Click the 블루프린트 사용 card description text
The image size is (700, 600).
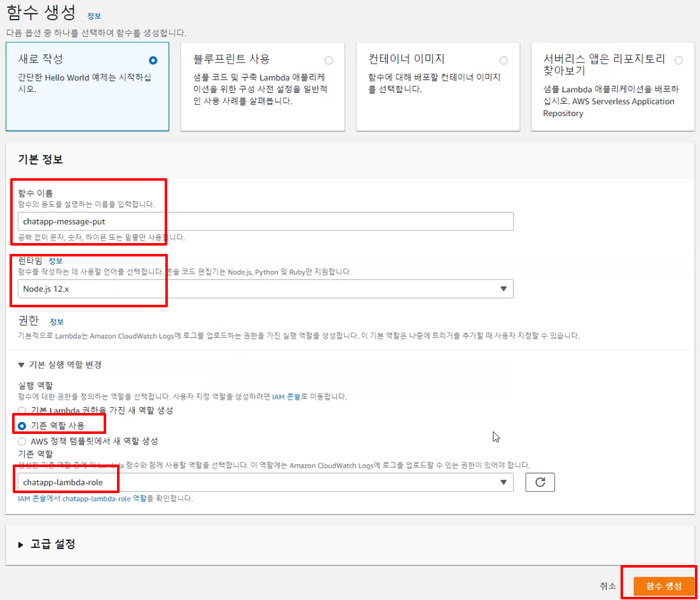(x=260, y=89)
